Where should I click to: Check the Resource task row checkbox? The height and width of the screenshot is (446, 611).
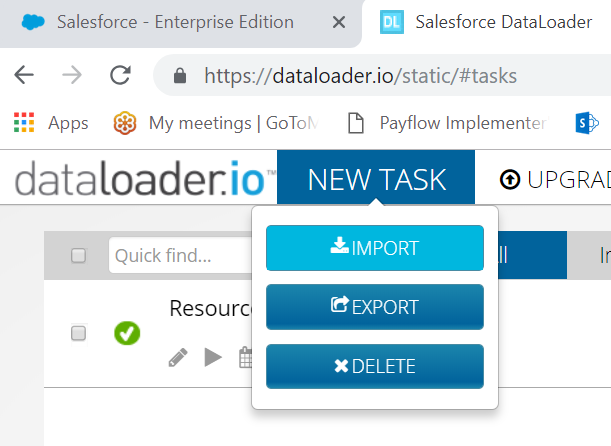[x=78, y=333]
